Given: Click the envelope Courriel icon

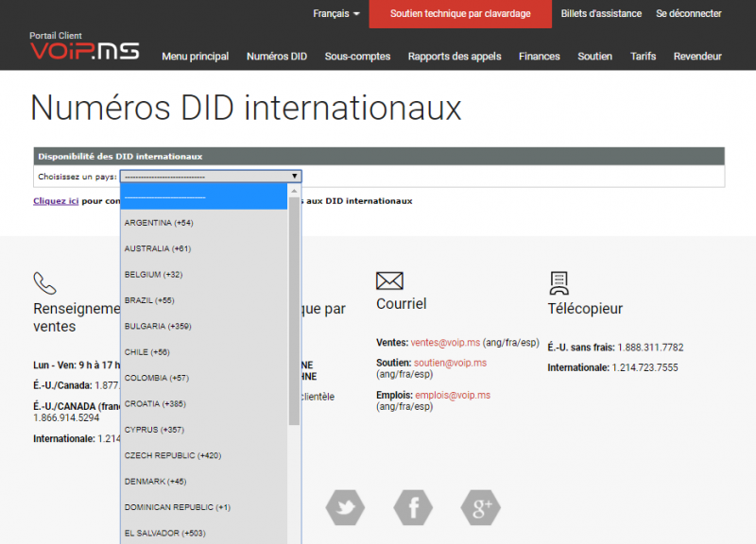Looking at the screenshot, I should tap(389, 280).
